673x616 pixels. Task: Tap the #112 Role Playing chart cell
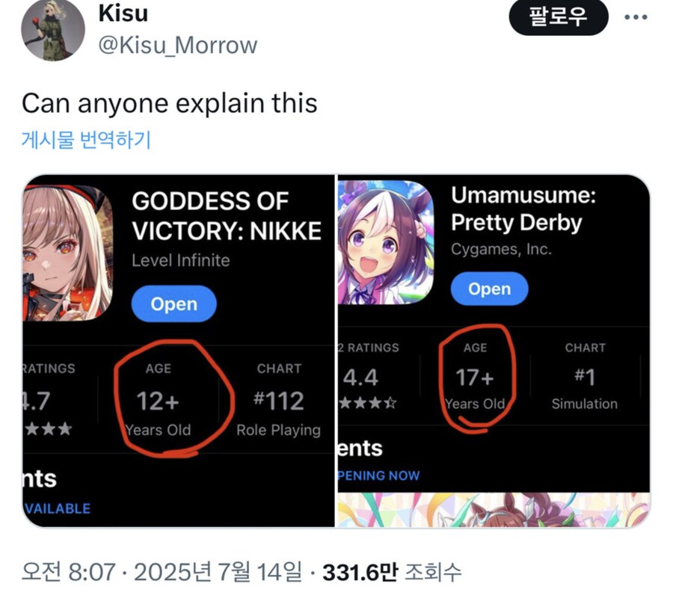(279, 399)
